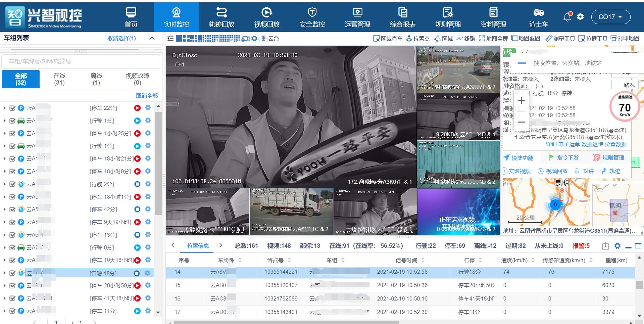Expand tree row of vehicle parked 10天18小时

coord(4,260)
